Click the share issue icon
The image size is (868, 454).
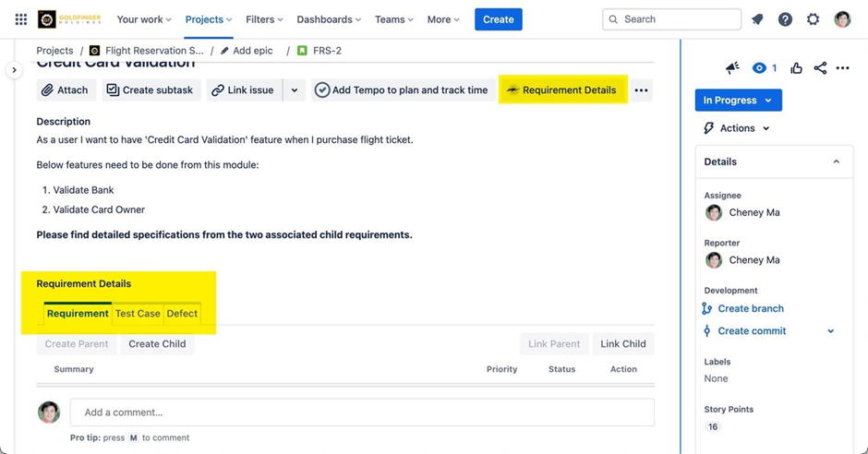coord(820,68)
